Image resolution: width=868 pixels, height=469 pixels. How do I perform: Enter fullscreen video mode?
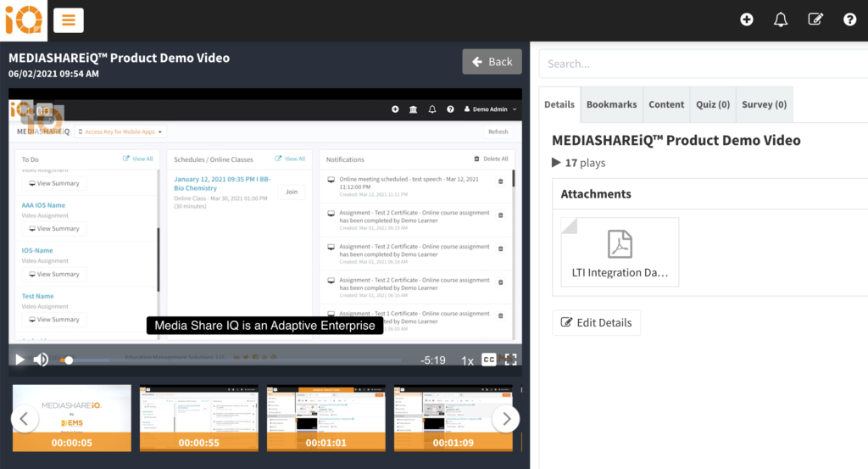click(510, 360)
